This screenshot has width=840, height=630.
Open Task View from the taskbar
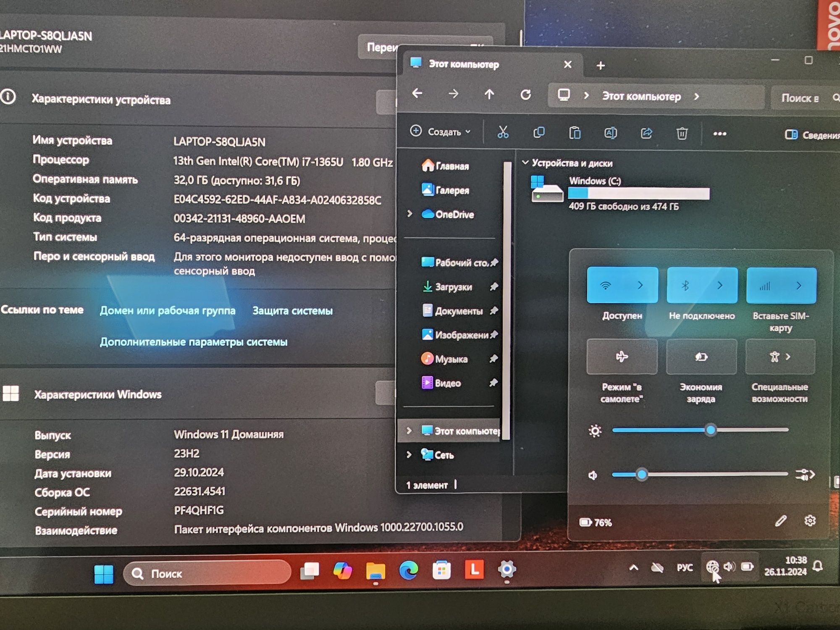coord(310,571)
